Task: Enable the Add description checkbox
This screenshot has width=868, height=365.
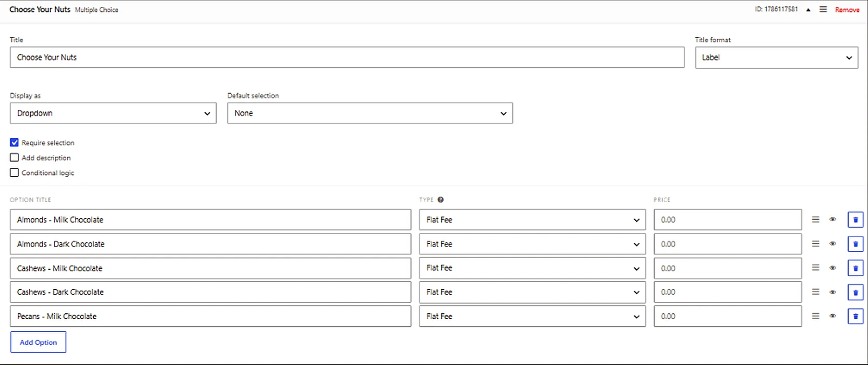Action: 15,158
